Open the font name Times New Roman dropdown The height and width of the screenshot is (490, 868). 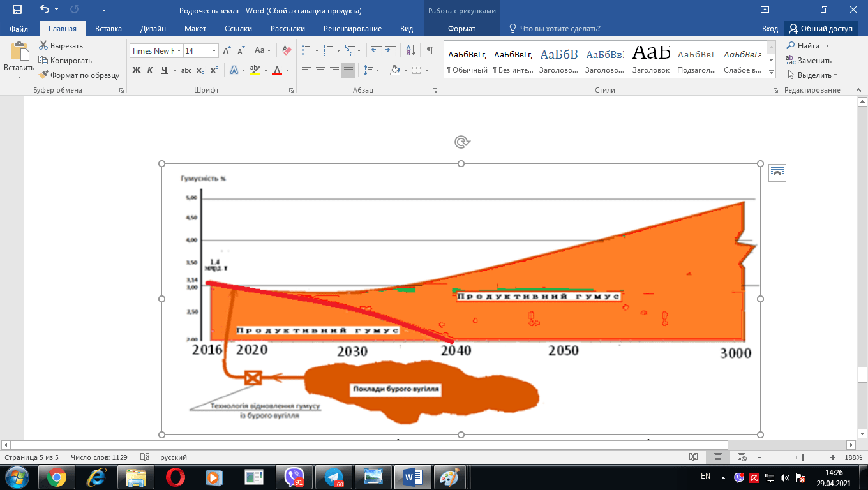pos(179,51)
